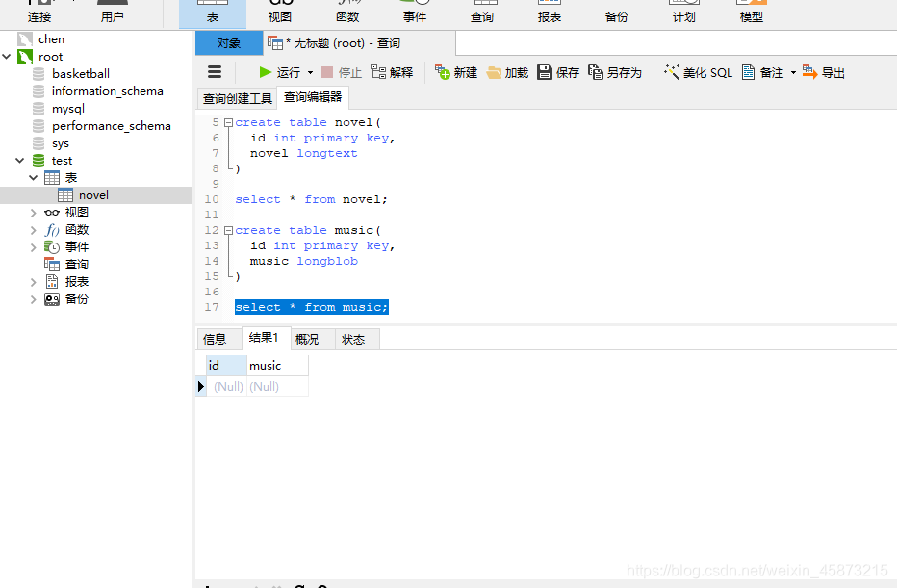Open the 信息 (Message) result tab
Screen dimensions: 897x588
[x=215, y=339]
